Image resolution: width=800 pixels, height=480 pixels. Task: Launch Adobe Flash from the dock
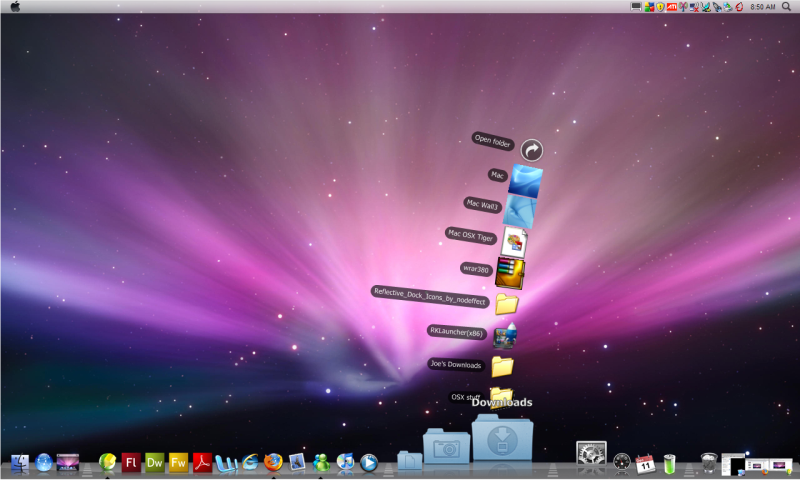point(131,463)
